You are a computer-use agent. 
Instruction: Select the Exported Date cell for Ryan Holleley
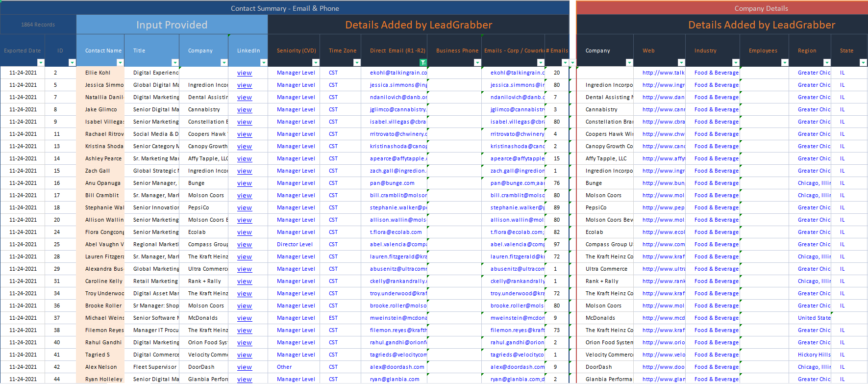[x=23, y=379]
